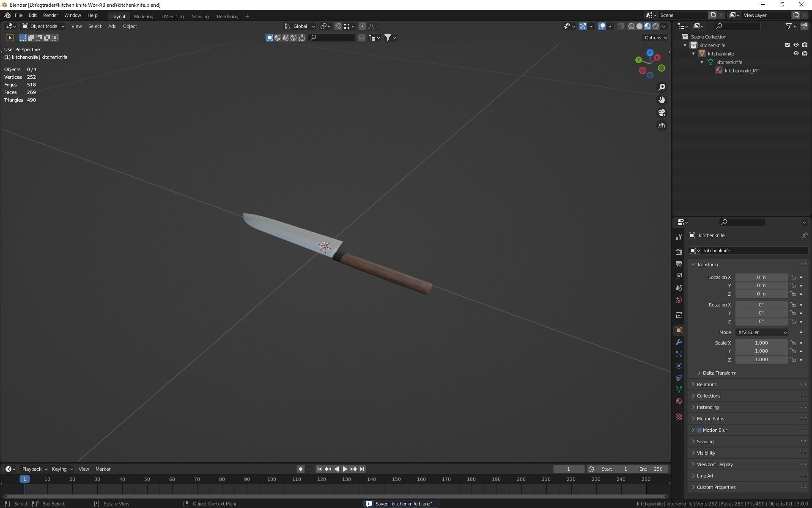Toggle lock for Location X
Viewport: 812px width, 508px height.
coord(793,277)
